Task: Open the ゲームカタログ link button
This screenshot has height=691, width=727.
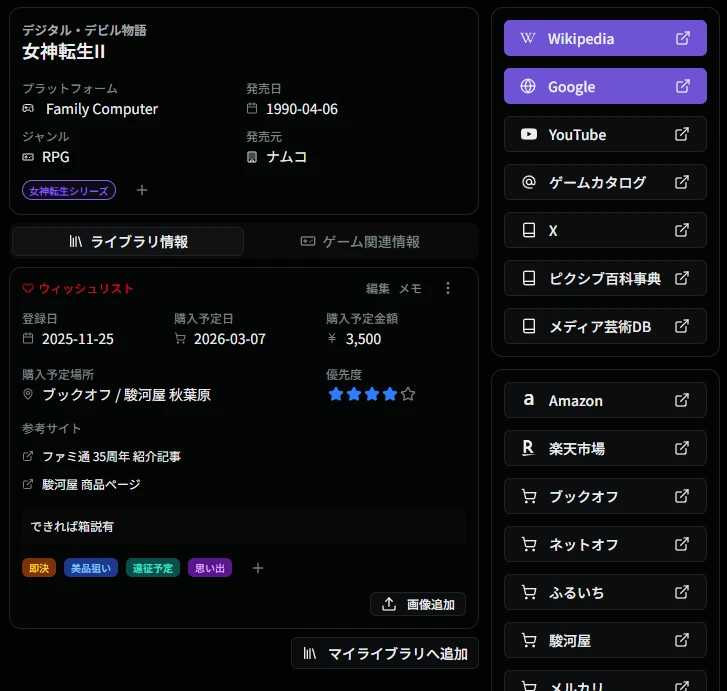Action: [605, 182]
